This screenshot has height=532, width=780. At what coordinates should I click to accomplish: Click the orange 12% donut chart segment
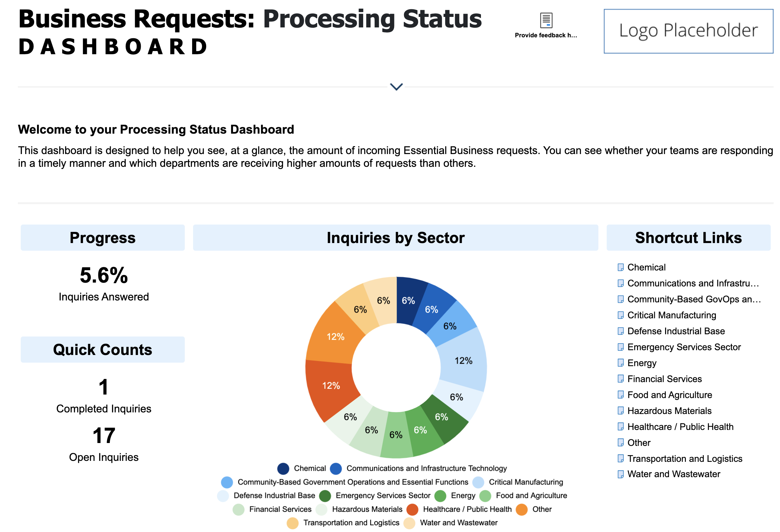point(336,337)
